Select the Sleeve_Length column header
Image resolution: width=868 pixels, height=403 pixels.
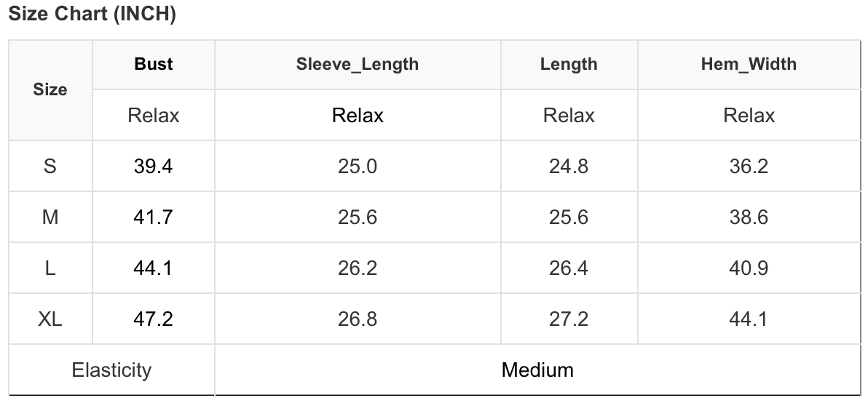[x=358, y=64]
